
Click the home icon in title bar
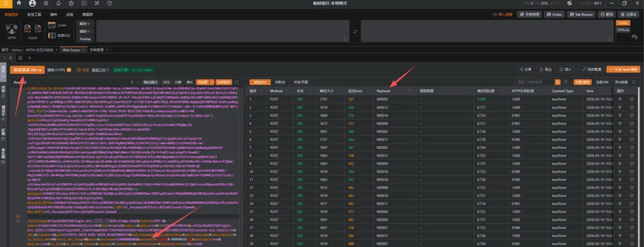pyautogui.click(x=19, y=3)
